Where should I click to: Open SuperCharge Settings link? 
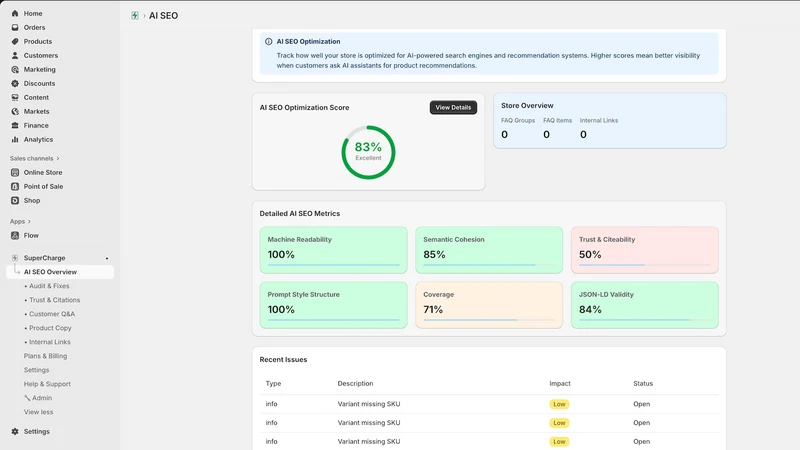36,370
